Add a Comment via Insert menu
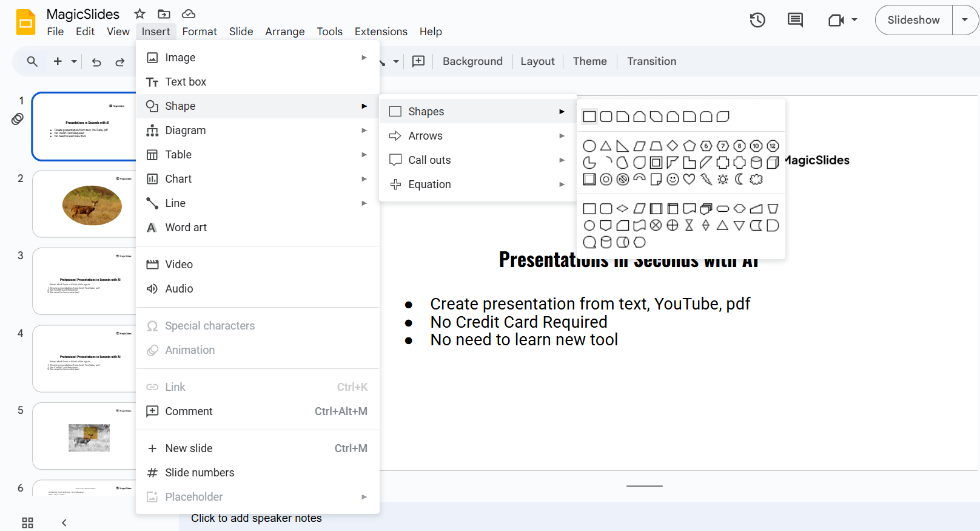Screen dimensions: 980x531 pyautogui.click(x=258, y=411)
